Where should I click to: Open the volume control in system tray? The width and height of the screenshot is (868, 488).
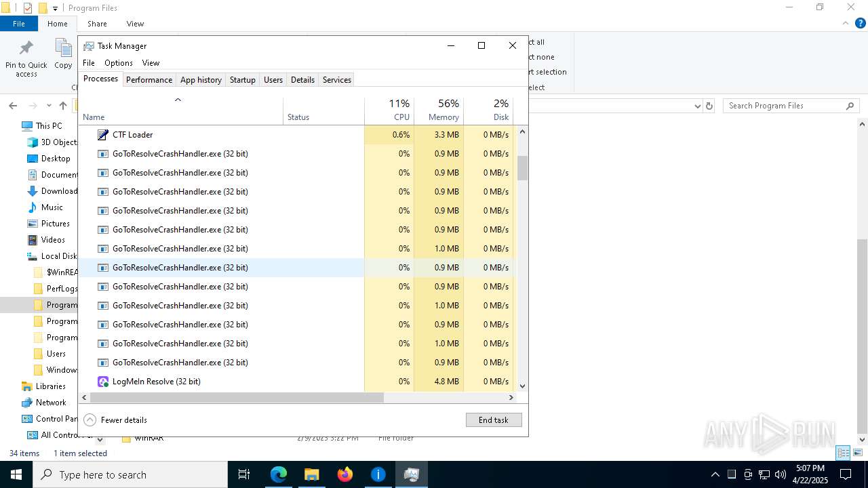[x=781, y=474]
